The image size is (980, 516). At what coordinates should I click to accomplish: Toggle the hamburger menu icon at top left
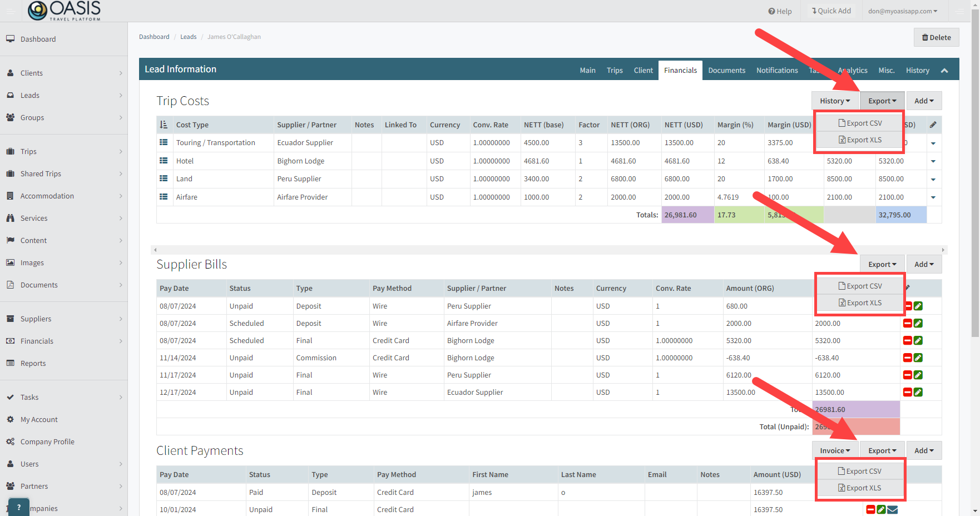click(11, 11)
